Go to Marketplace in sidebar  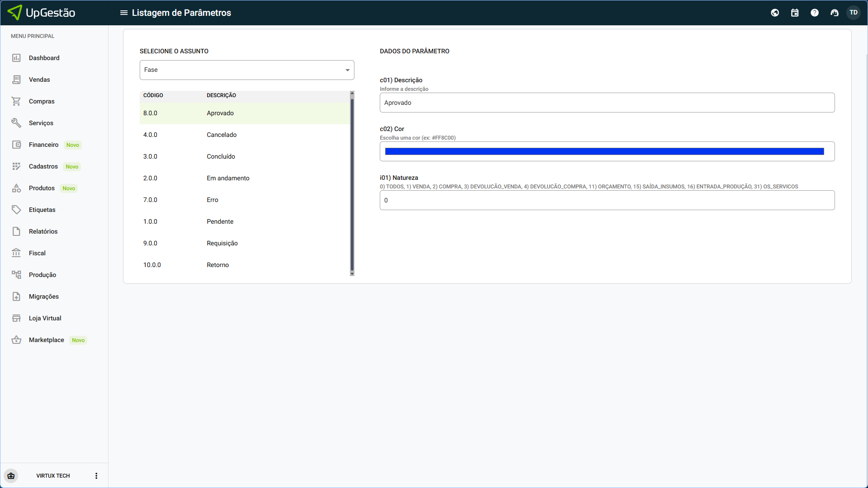pyautogui.click(x=46, y=340)
